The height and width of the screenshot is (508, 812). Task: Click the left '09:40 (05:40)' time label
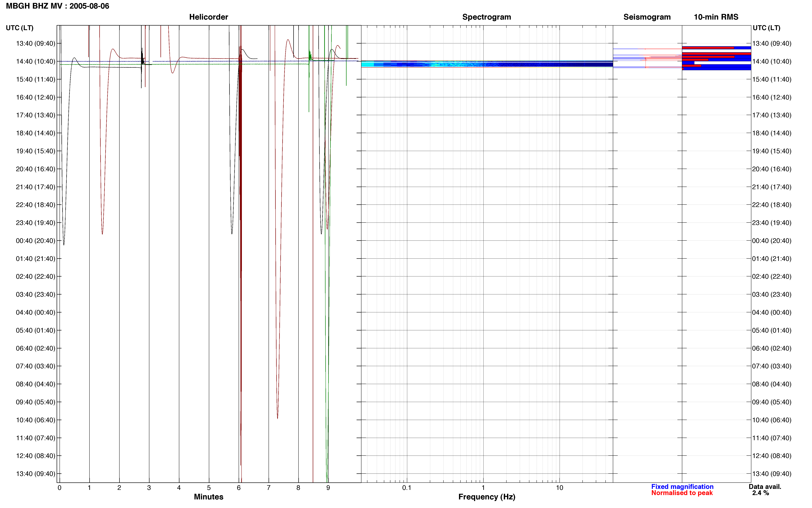coord(36,402)
